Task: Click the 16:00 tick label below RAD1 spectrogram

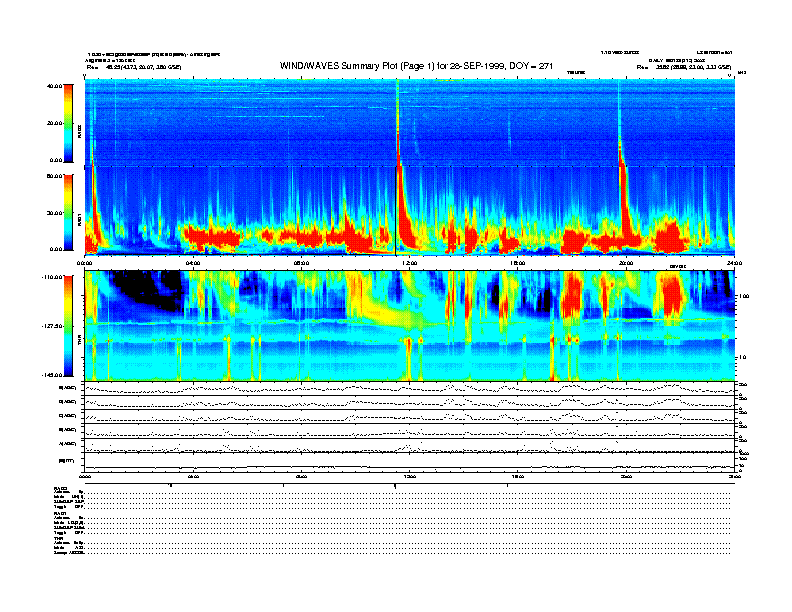Action: 518,263
